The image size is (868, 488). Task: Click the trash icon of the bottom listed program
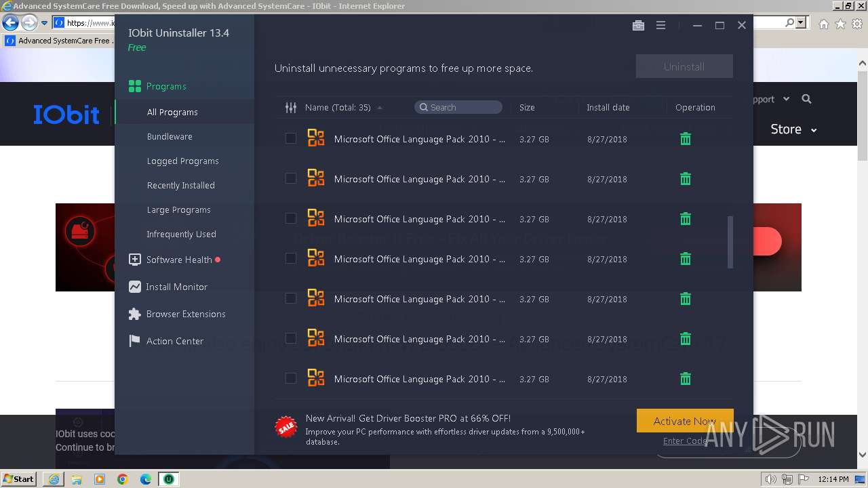686,379
